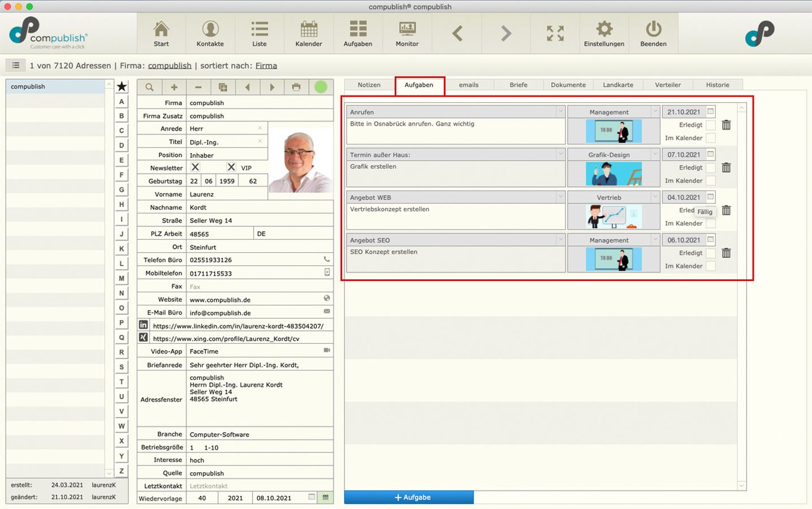Screen dimensions: 812x509
Task: Delete address with the minus icon
Action: coord(198,87)
